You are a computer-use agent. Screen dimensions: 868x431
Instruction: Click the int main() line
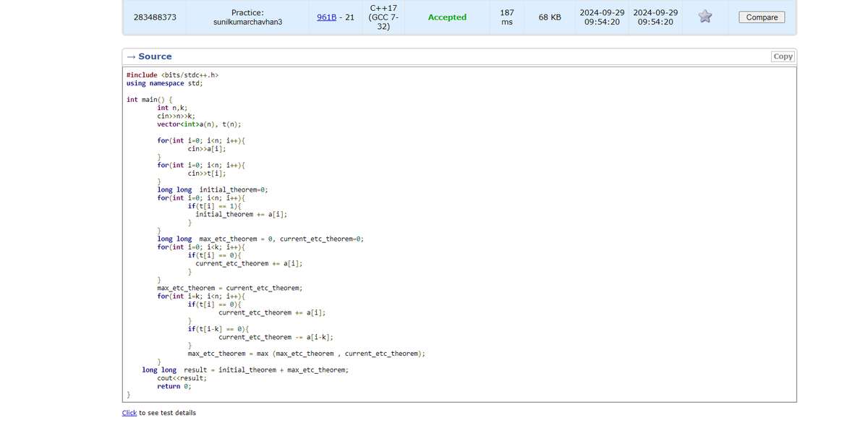[149, 100]
